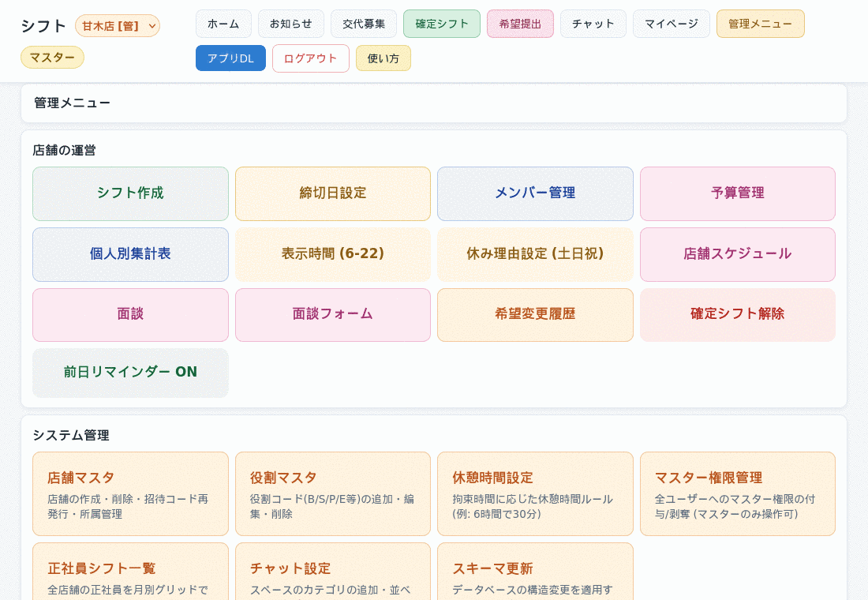Image resolution: width=868 pixels, height=600 pixels.
Task: Open the 正社員シフト一覧 card
Action: click(131, 572)
